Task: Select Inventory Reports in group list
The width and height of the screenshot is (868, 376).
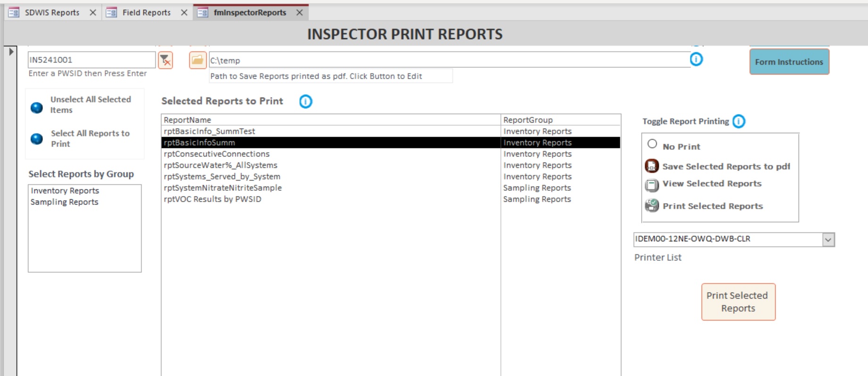Action: tap(85, 190)
